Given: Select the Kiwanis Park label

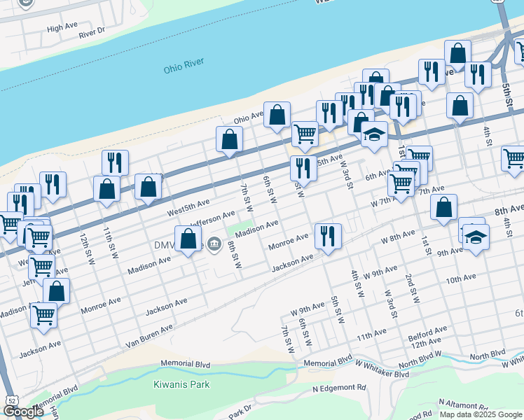Looking at the screenshot, I should coord(181,384).
